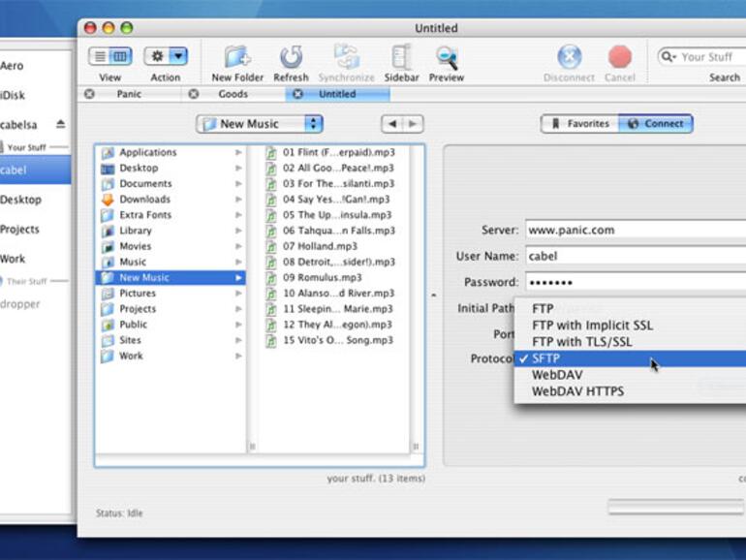Viewport: 746px width, 560px height.
Task: Select FTP with TLS/SSL protocol option
Action: [x=581, y=342]
